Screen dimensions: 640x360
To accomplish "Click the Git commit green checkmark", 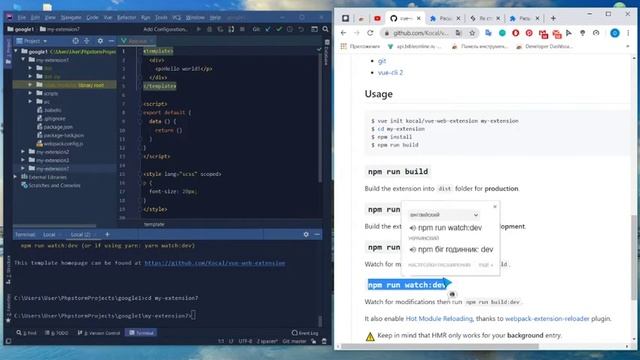I will tap(279, 29).
